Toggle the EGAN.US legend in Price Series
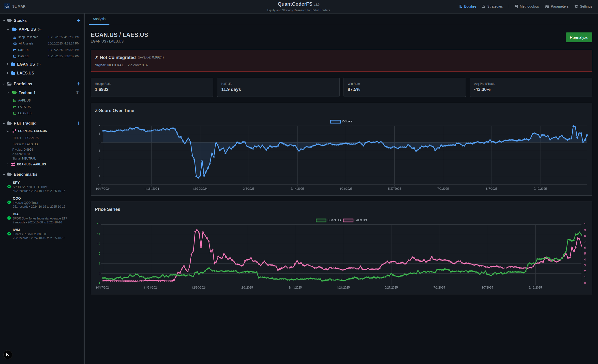Image resolution: width=598 pixels, height=364 pixels. [328, 220]
